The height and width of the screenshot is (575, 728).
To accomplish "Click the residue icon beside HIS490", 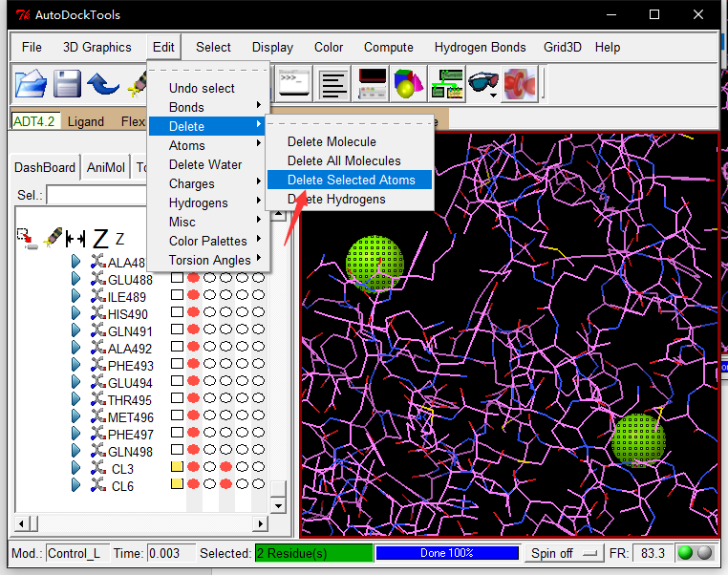I will point(98,312).
